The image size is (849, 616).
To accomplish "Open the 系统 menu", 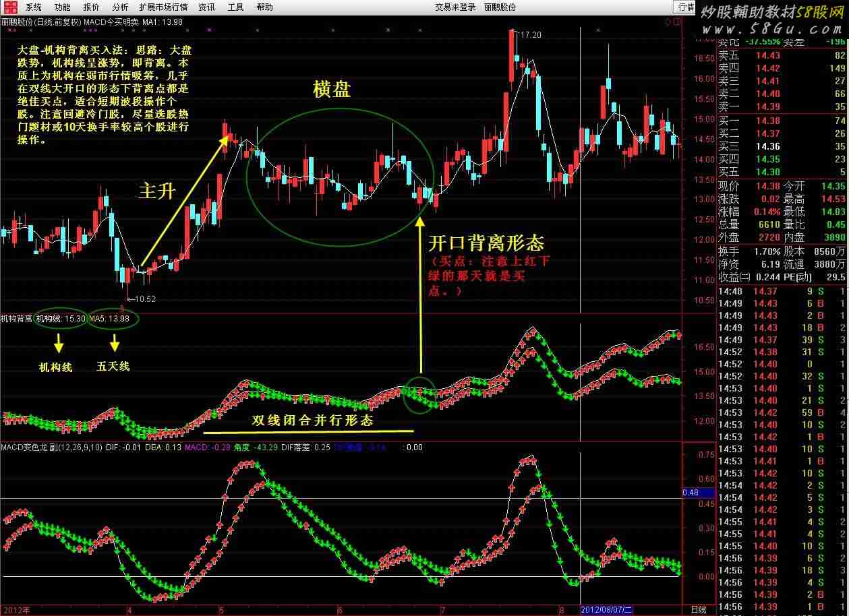I will click(x=33, y=7).
